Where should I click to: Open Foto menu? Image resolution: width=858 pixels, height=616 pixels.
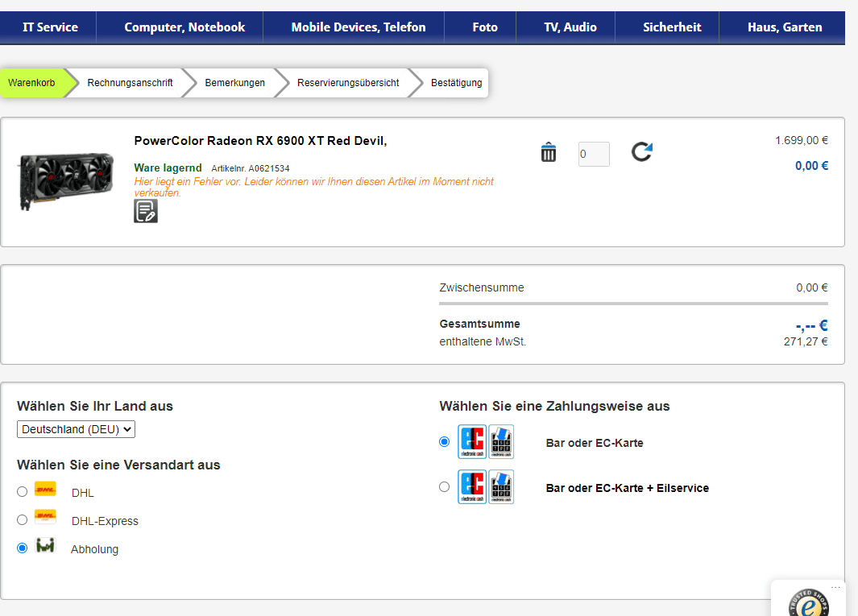click(x=485, y=27)
